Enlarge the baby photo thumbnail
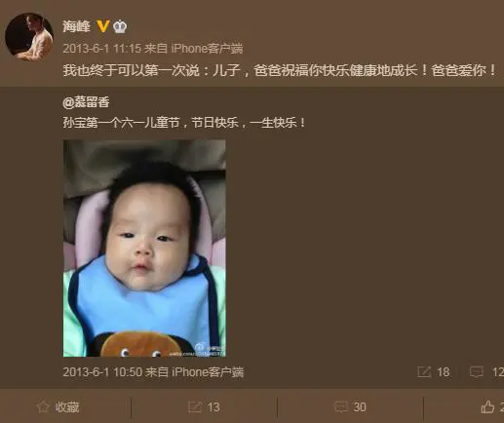Image resolution: width=504 pixels, height=423 pixels. point(144,249)
